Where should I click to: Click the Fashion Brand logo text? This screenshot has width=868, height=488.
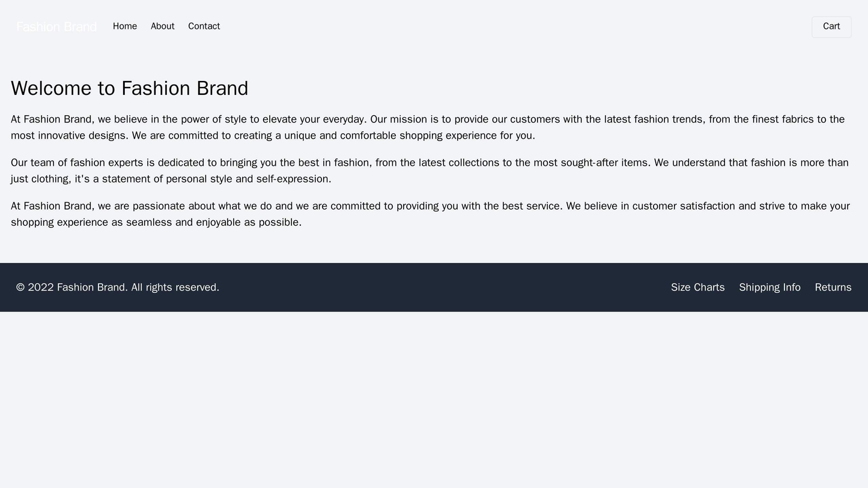56,27
